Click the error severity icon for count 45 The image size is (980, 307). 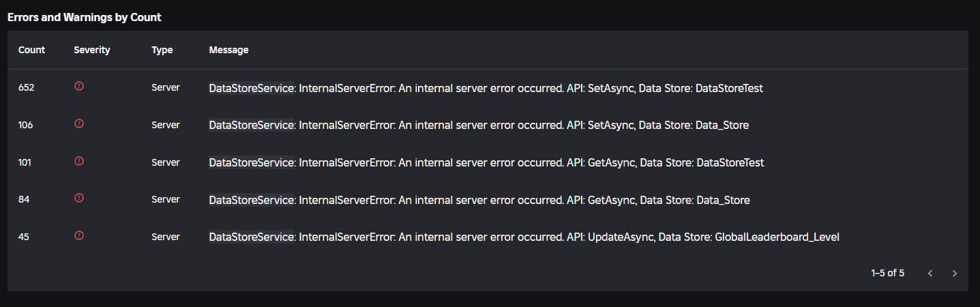pyautogui.click(x=79, y=235)
